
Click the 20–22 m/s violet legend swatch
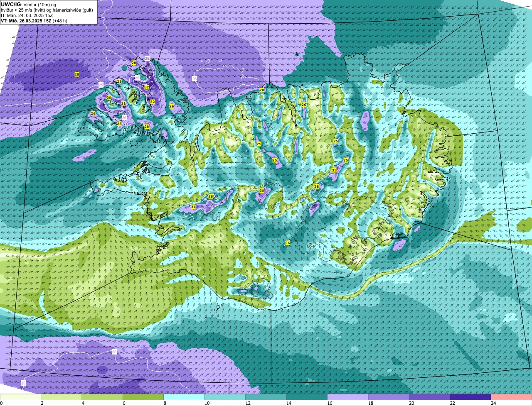[x=430, y=397]
